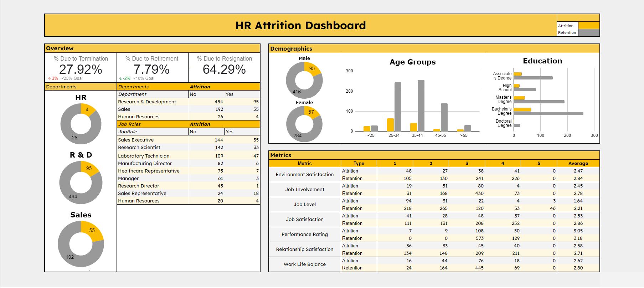Click the <25% Goal label
This screenshot has width=644, height=288.
(72, 78)
